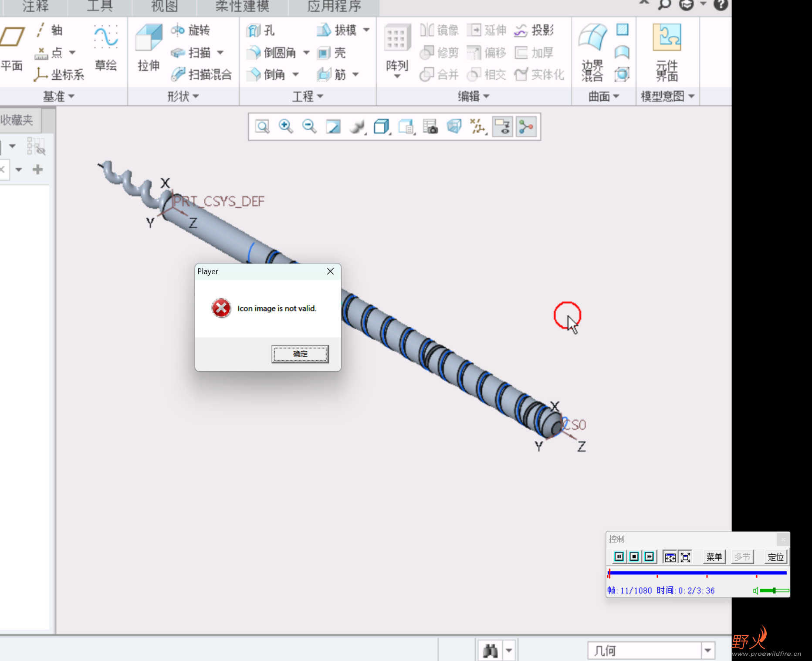Viewport: 812px width, 661px height.
Task: Choose the Revolve (旋转) tool
Action: (x=191, y=30)
